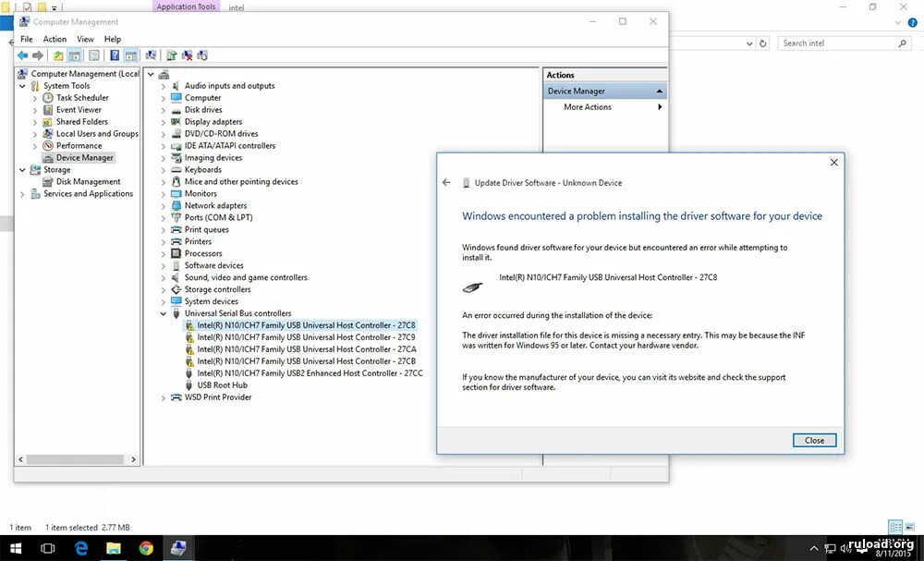Click Refresh button beside address bar
The height and width of the screenshot is (561, 924).
[x=763, y=43]
